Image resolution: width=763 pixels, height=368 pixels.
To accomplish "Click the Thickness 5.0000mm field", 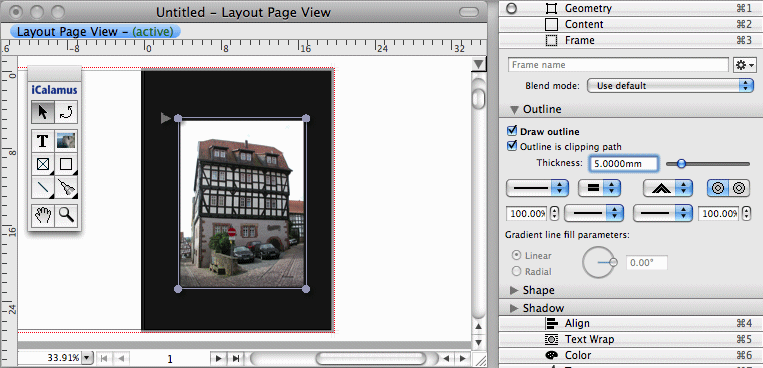I will (623, 164).
